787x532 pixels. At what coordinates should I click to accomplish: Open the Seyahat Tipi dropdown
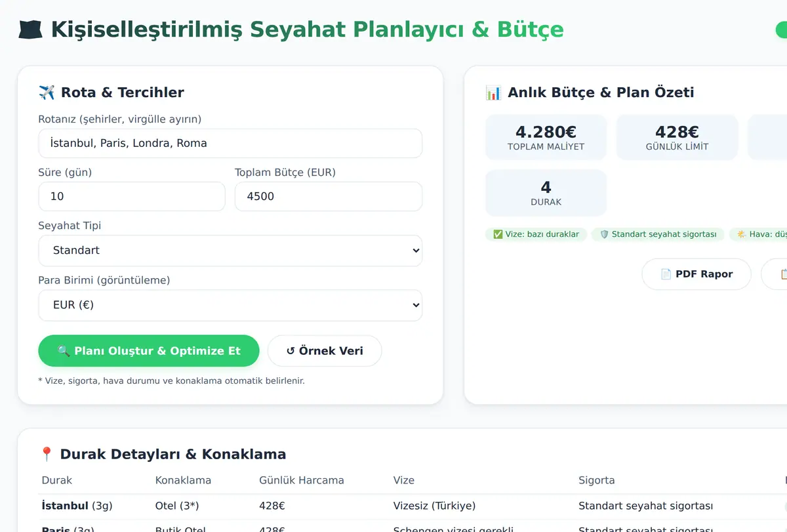click(230, 251)
